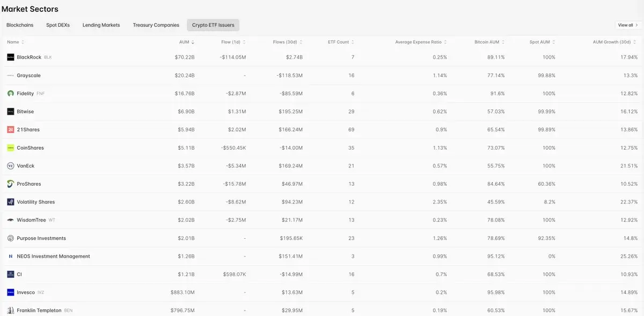This screenshot has width=644, height=316.
Task: Click the Volatility Shares logo icon
Action: [11, 202]
